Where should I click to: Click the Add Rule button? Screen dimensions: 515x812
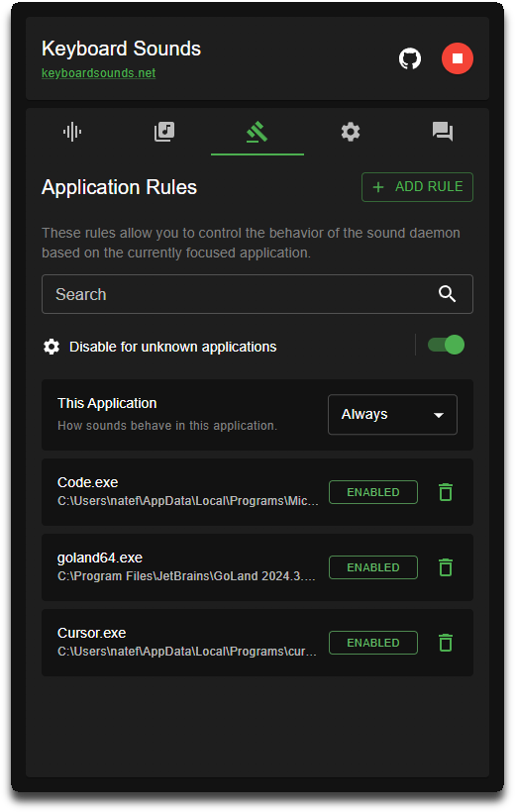click(417, 187)
